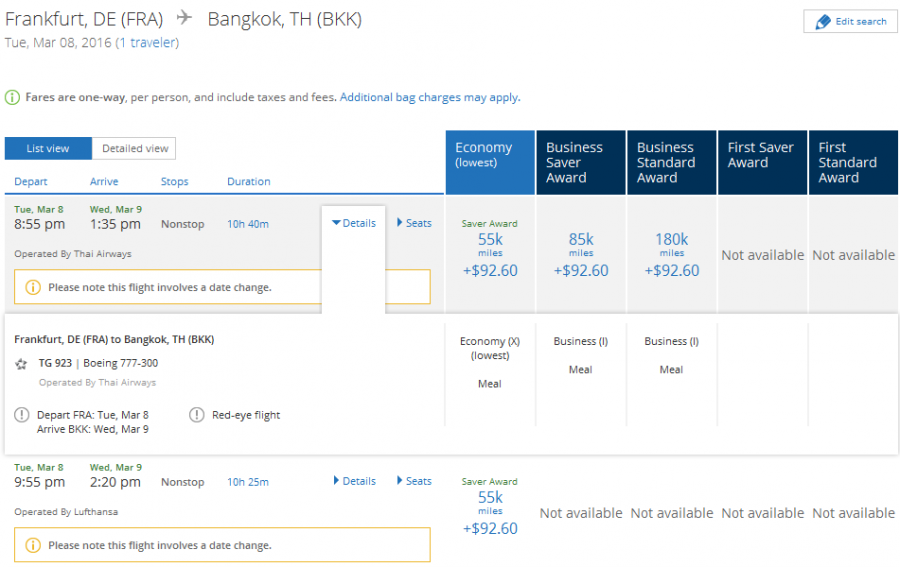Expand Seats for the Lufthansa flight

pos(414,481)
